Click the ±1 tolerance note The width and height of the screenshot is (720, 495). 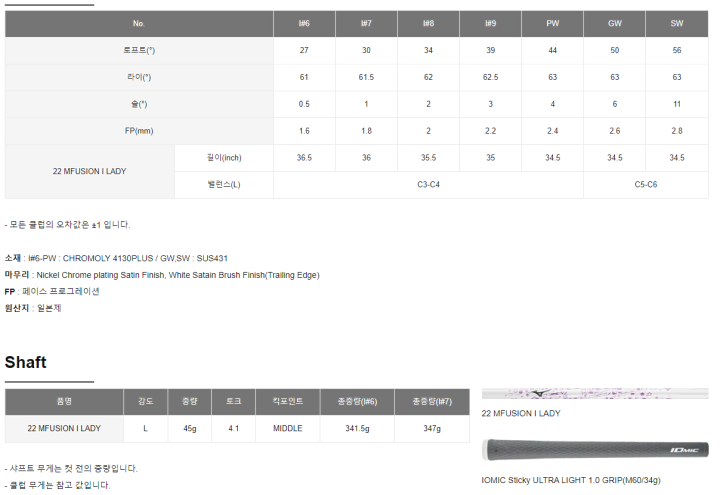click(68, 225)
